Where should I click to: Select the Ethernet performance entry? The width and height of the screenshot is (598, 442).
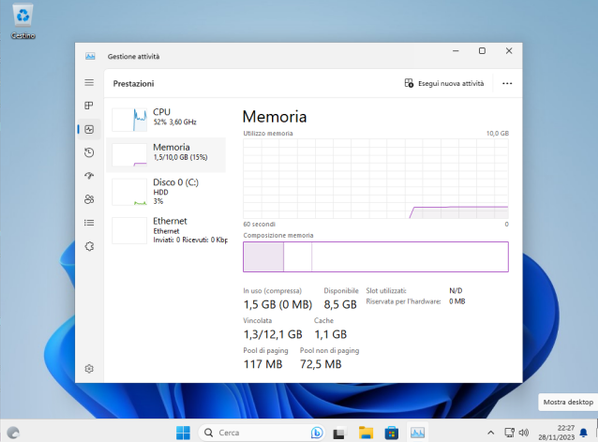pyautogui.click(x=166, y=230)
